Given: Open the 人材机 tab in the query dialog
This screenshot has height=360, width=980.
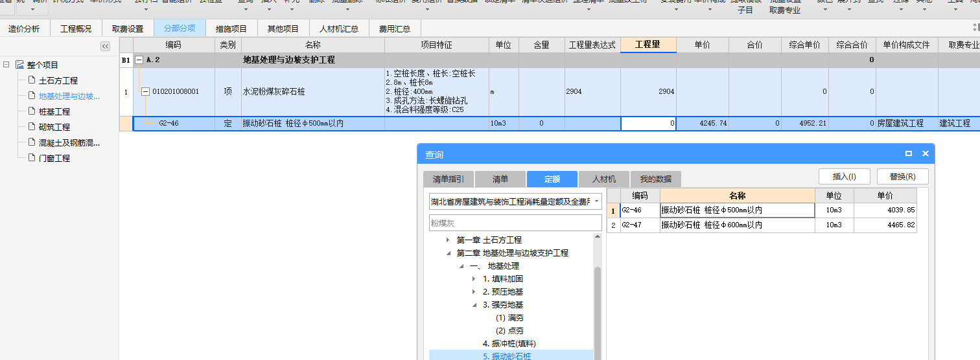Looking at the screenshot, I should (604, 179).
